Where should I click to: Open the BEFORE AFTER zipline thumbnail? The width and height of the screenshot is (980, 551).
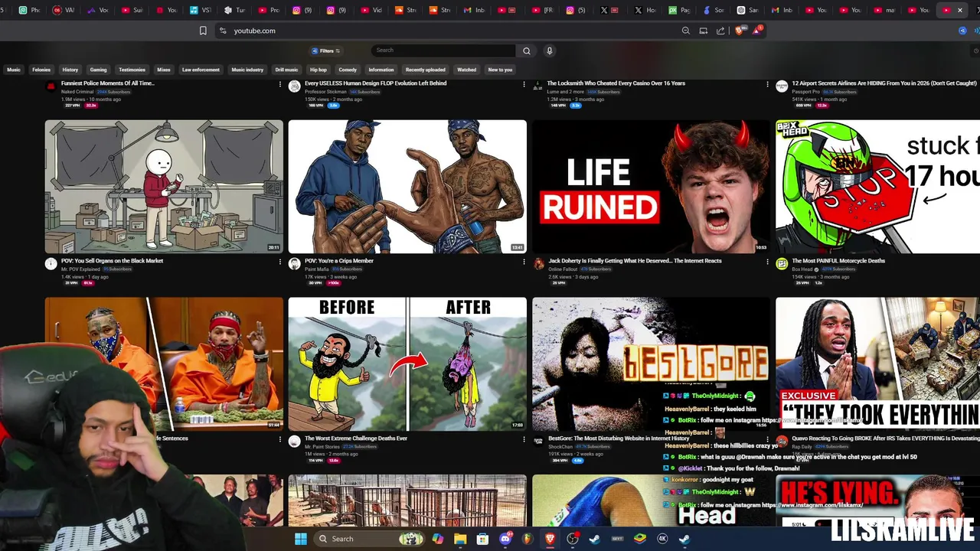click(x=407, y=364)
